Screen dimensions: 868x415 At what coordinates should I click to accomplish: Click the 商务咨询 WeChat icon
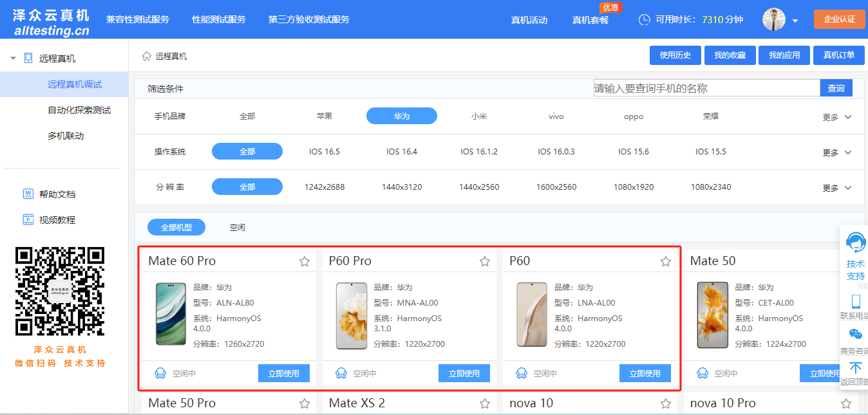pos(855,335)
